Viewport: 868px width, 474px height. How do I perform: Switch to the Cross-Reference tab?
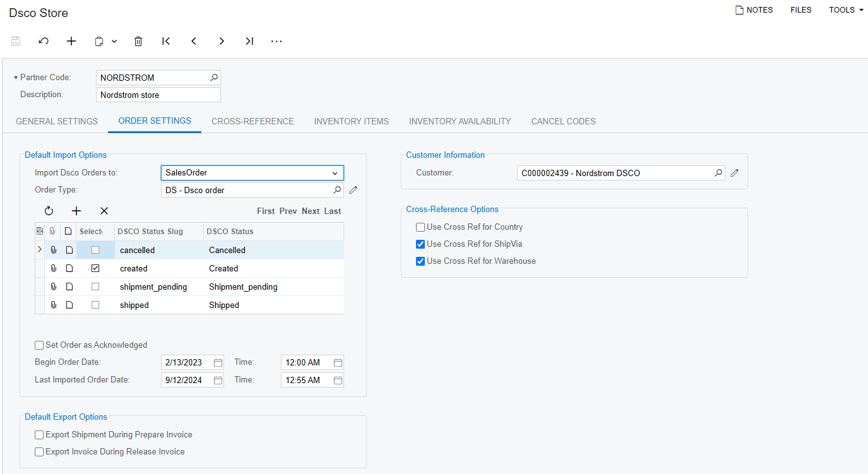click(x=253, y=121)
